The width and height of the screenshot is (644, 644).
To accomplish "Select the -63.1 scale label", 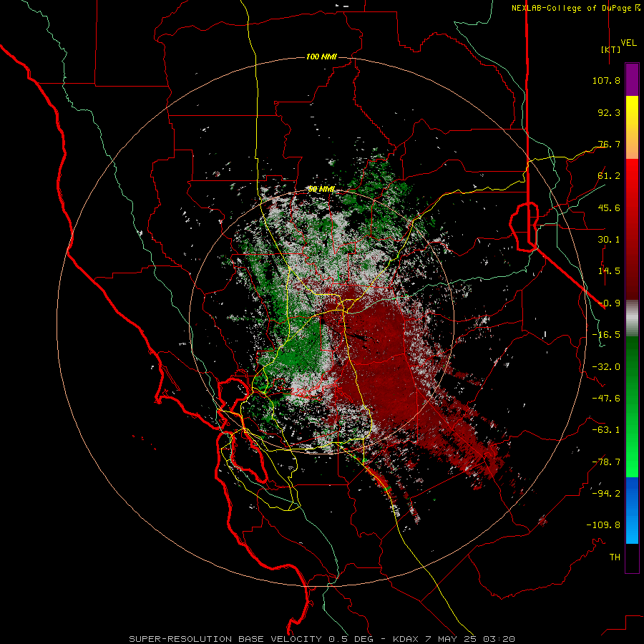I will click(606, 430).
